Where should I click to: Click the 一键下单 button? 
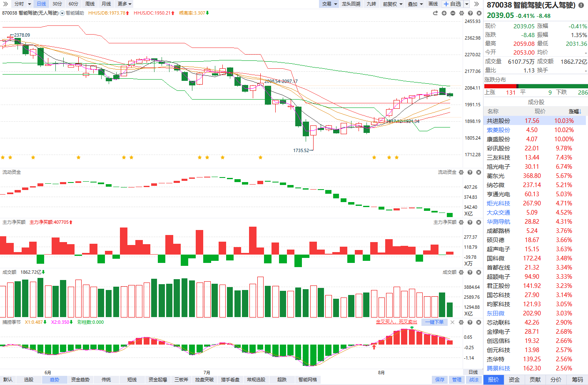(435, 322)
